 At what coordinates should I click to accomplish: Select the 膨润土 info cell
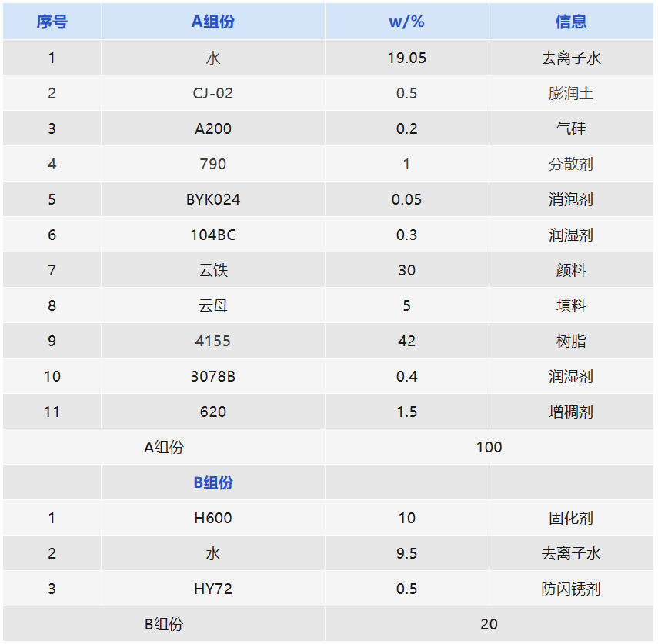coord(571,93)
